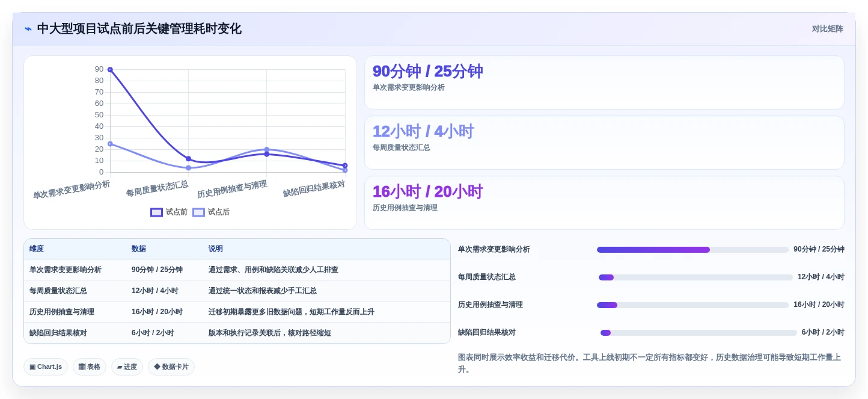This screenshot has height=399, width=868.
Task: Click description 通过需求、用例和缺陷关联减少人工排查
Action: click(274, 270)
